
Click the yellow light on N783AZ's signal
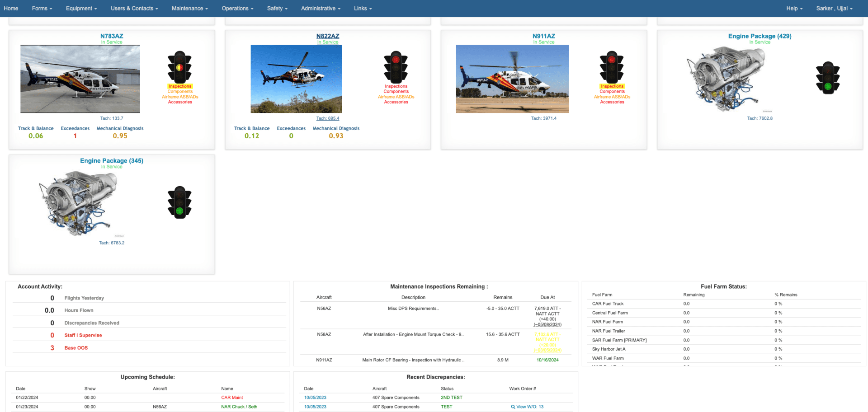pos(180,68)
